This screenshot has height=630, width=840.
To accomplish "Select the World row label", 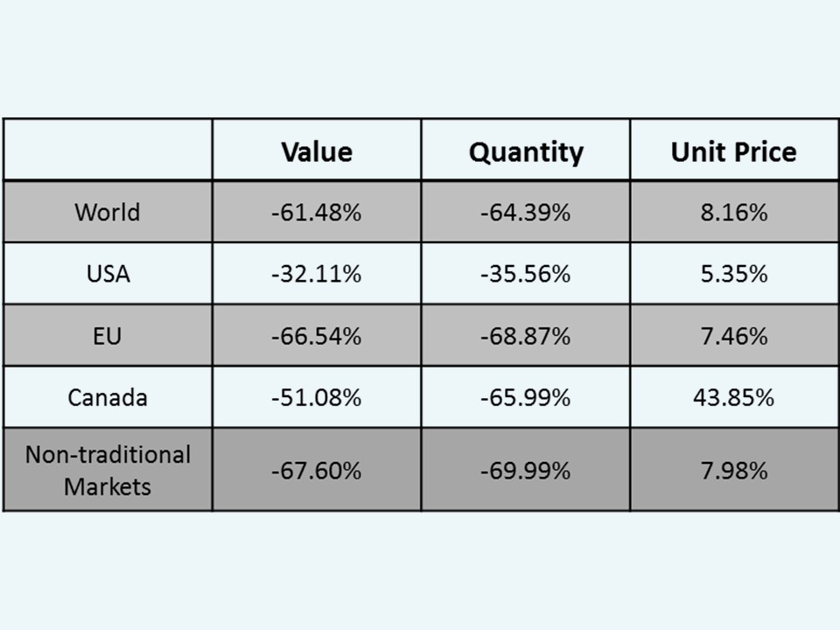I will tap(107, 212).
